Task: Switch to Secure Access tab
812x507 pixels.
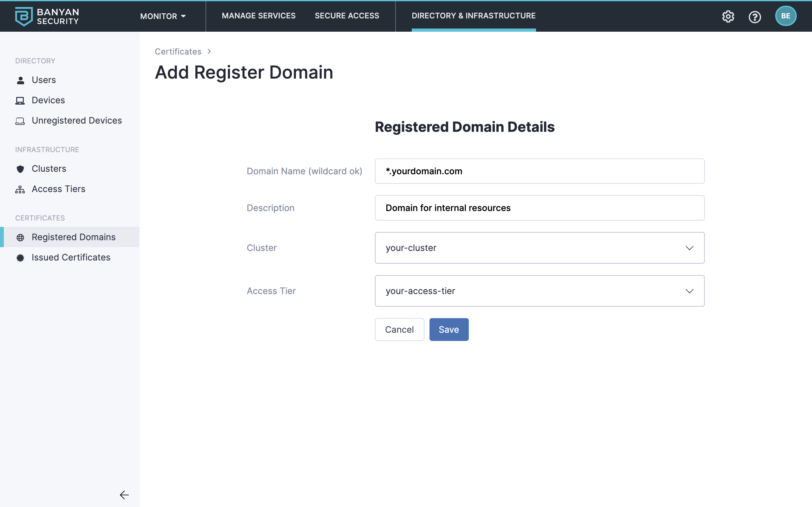Action: coord(347,16)
